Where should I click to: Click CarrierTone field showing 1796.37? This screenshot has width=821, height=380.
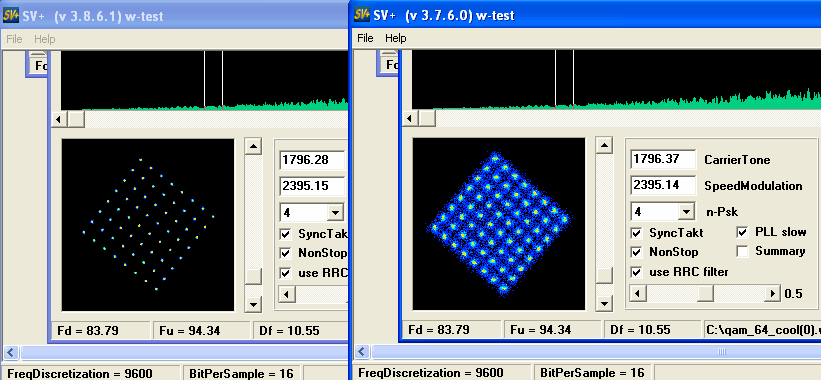pyautogui.click(x=663, y=159)
